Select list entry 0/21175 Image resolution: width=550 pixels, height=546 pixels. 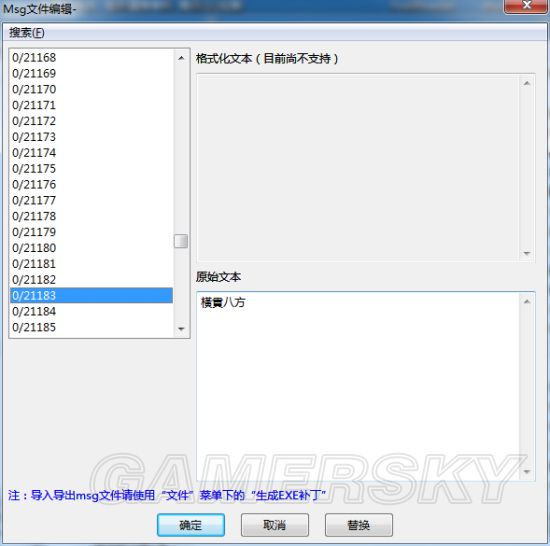pos(91,168)
